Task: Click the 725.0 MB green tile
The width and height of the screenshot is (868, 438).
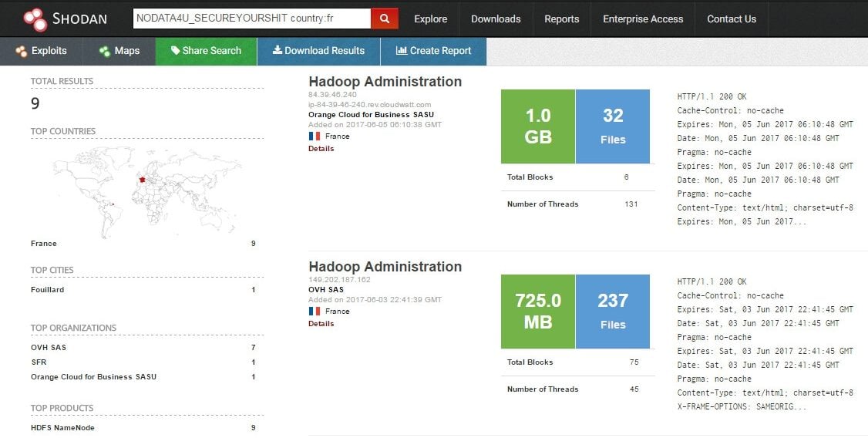Action: coord(538,312)
